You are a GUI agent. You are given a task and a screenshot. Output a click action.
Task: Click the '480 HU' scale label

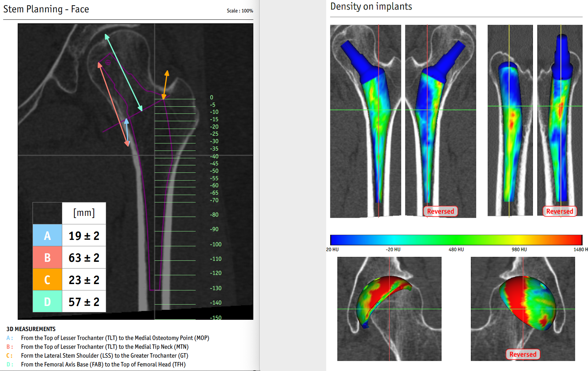[x=456, y=249]
